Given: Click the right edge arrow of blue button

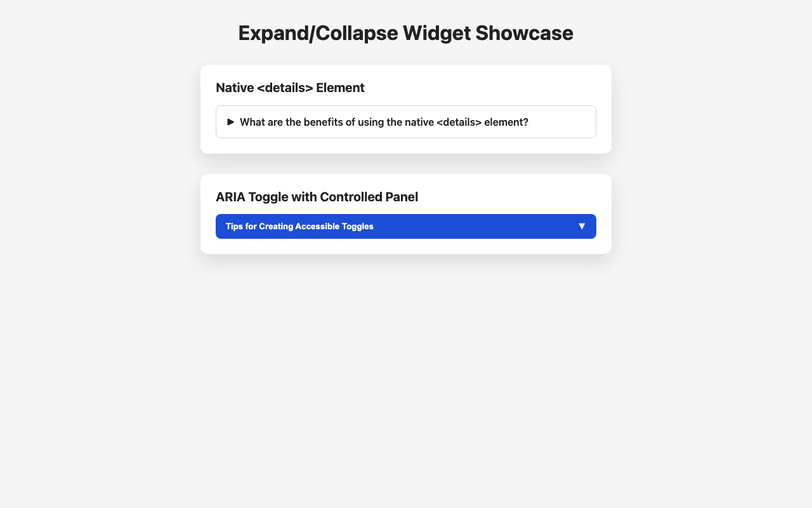Looking at the screenshot, I should pos(581,226).
